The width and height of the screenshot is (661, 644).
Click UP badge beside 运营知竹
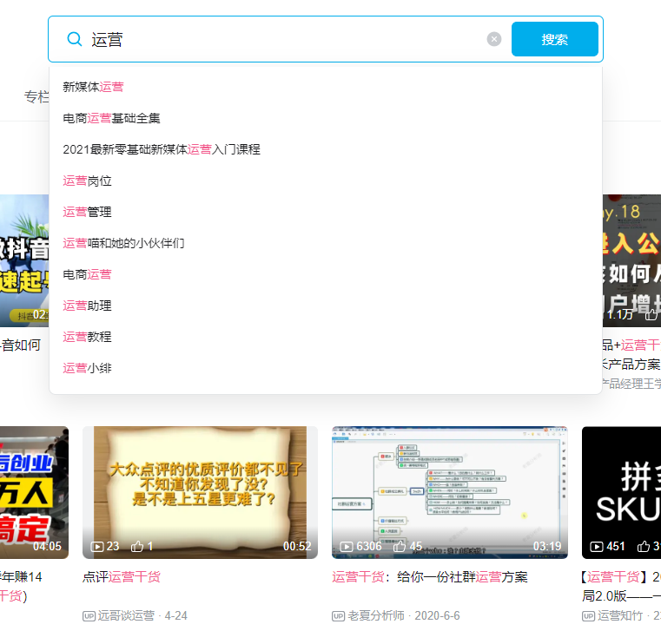589,616
